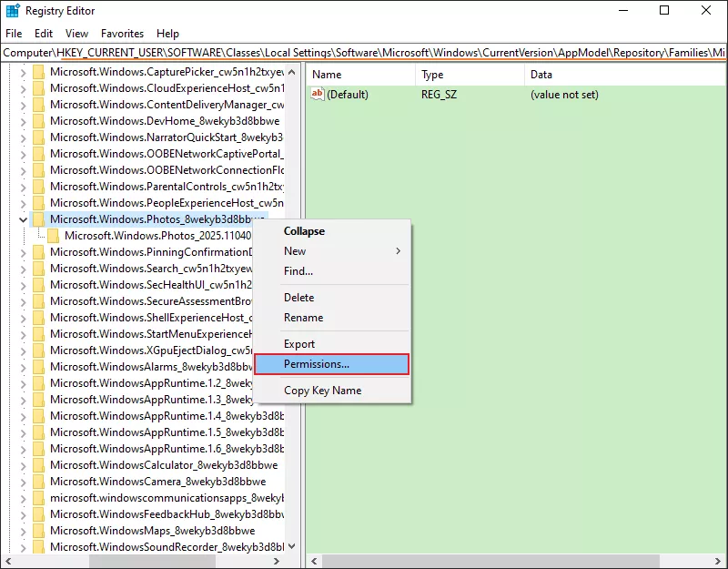The height and width of the screenshot is (569, 728).
Task: Click the Data column header
Action: [x=625, y=75]
